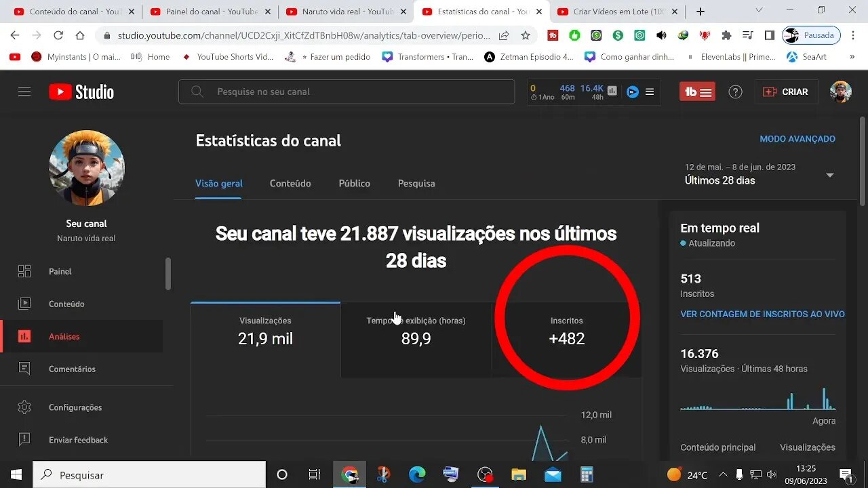Open the help question mark icon

(x=735, y=91)
